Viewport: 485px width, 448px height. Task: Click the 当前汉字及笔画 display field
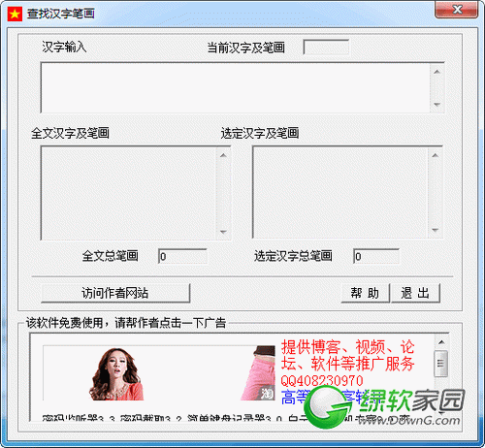(x=326, y=48)
